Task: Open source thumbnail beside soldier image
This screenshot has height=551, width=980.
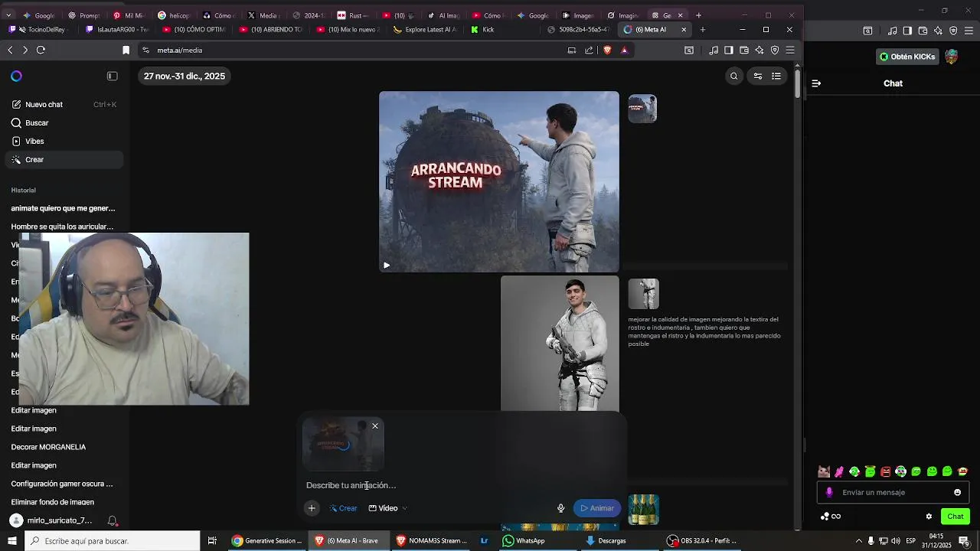Action: [x=644, y=294]
